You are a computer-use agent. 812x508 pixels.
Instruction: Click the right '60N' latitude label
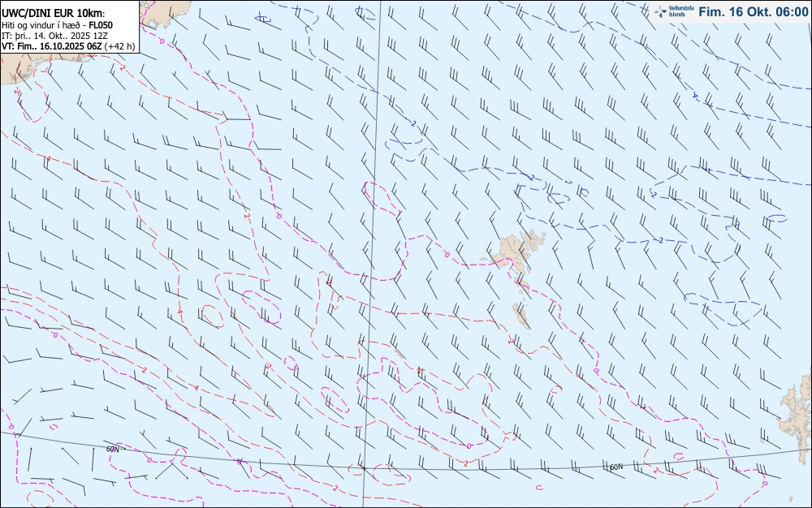point(616,467)
